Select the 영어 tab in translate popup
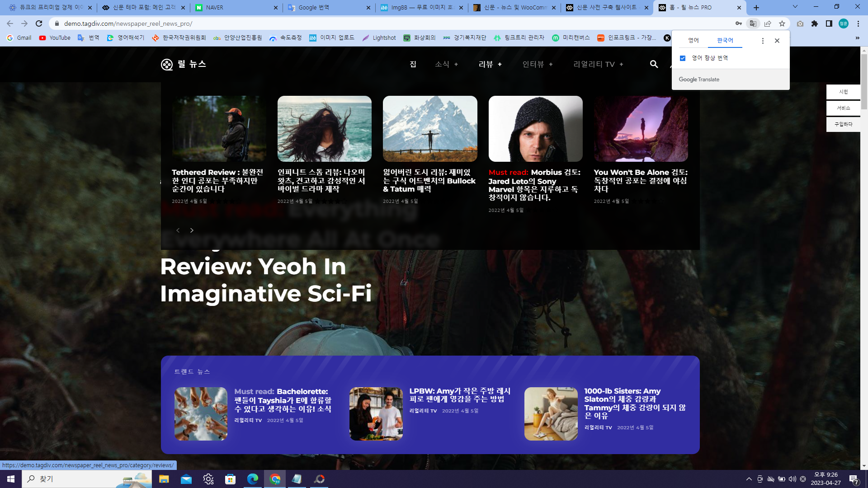The width and height of the screenshot is (868, 488). coord(693,40)
